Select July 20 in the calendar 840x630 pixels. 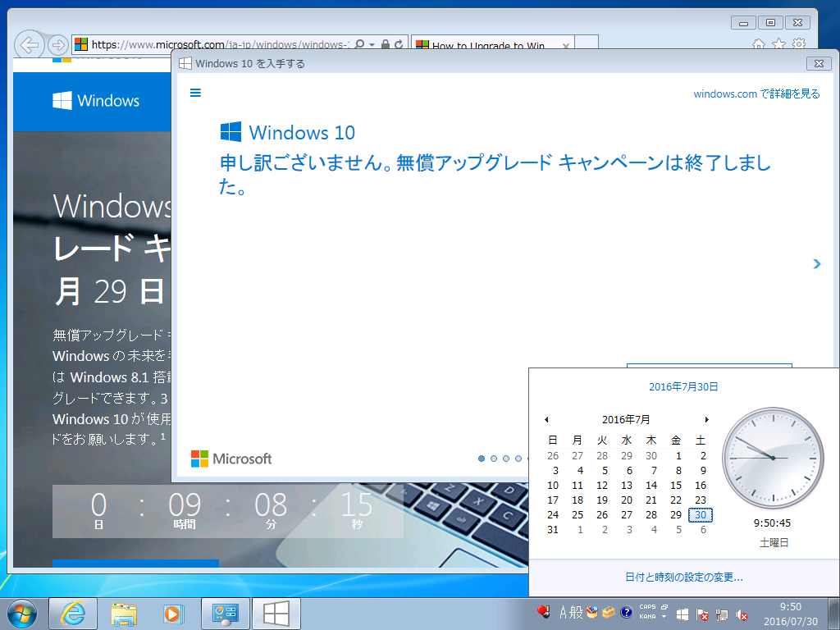pos(627,500)
